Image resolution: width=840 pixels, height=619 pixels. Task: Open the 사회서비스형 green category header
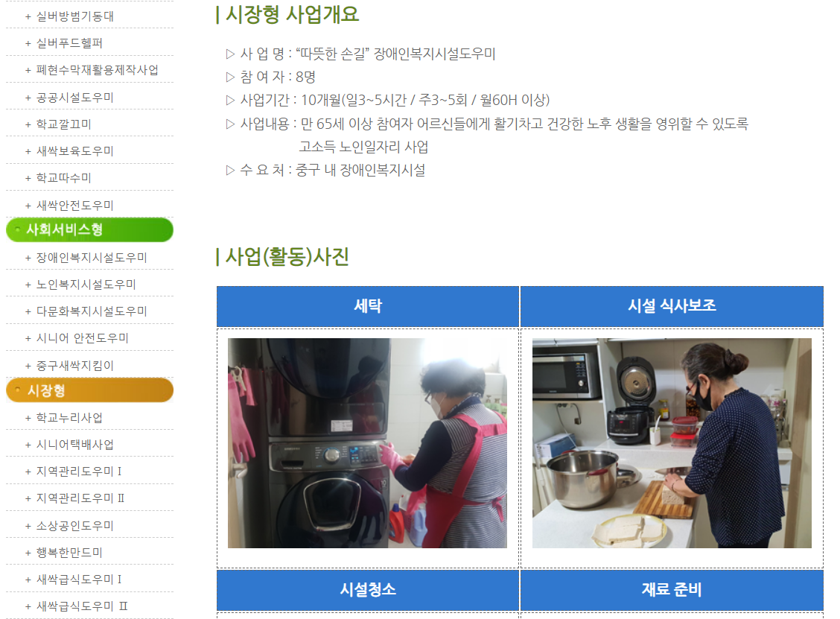pyautogui.click(x=89, y=230)
